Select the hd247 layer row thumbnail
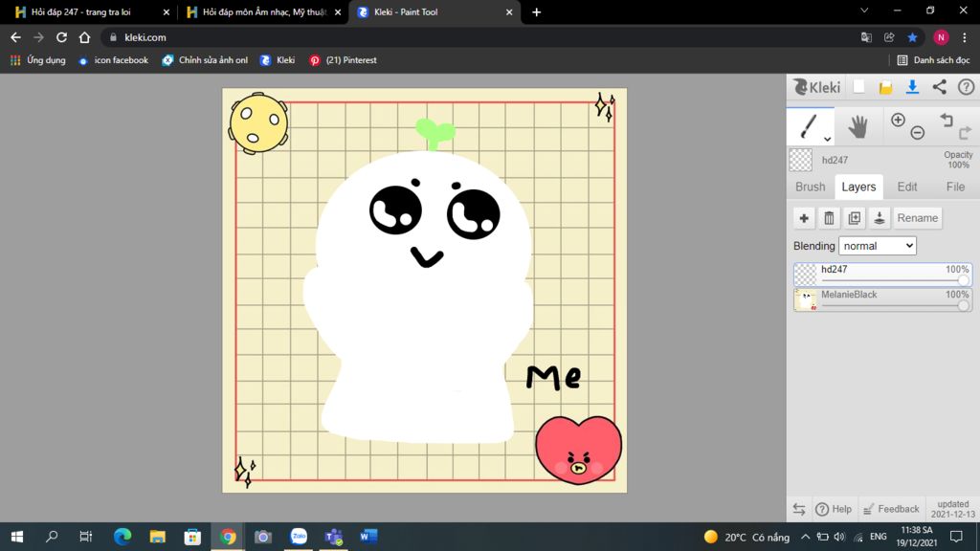The height and width of the screenshot is (551, 980). 806,275
